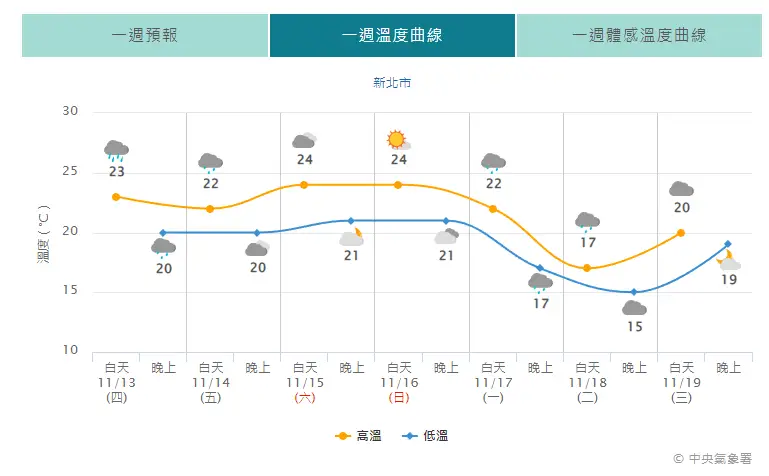Click the 11/16 (日) date axis label
The width and height of the screenshot is (769, 476).
coord(399,382)
